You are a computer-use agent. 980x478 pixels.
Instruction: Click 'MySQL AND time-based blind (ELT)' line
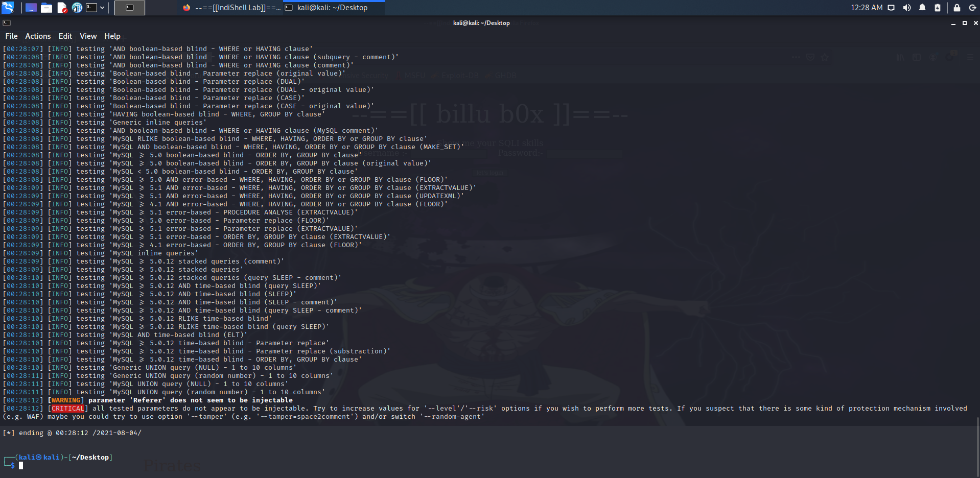click(125, 335)
